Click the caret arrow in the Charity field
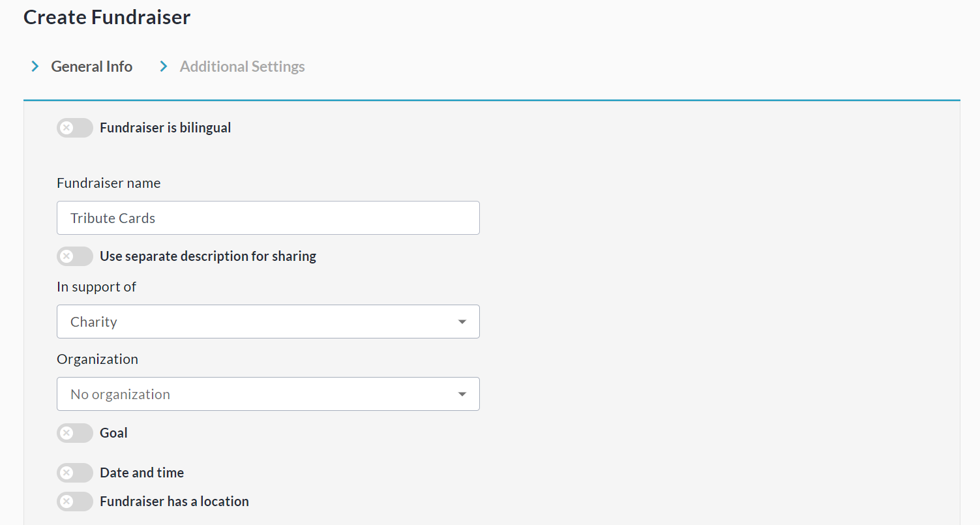This screenshot has height=525, width=980. point(462,322)
